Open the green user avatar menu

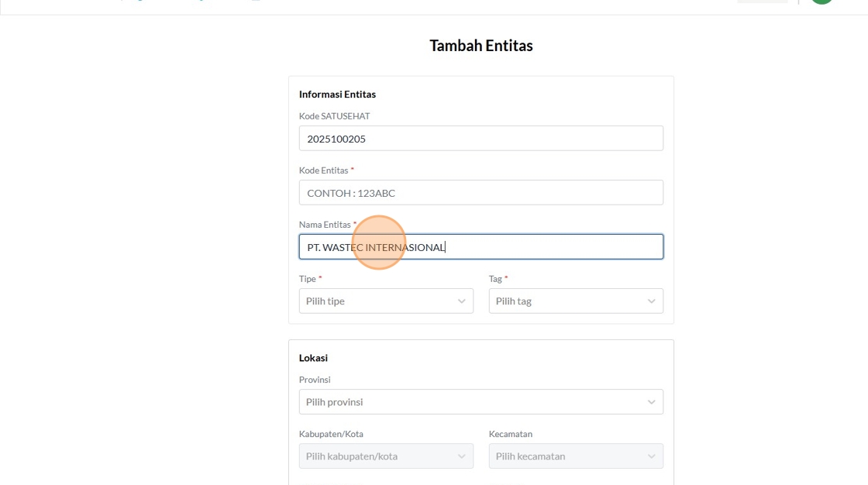(x=821, y=2)
